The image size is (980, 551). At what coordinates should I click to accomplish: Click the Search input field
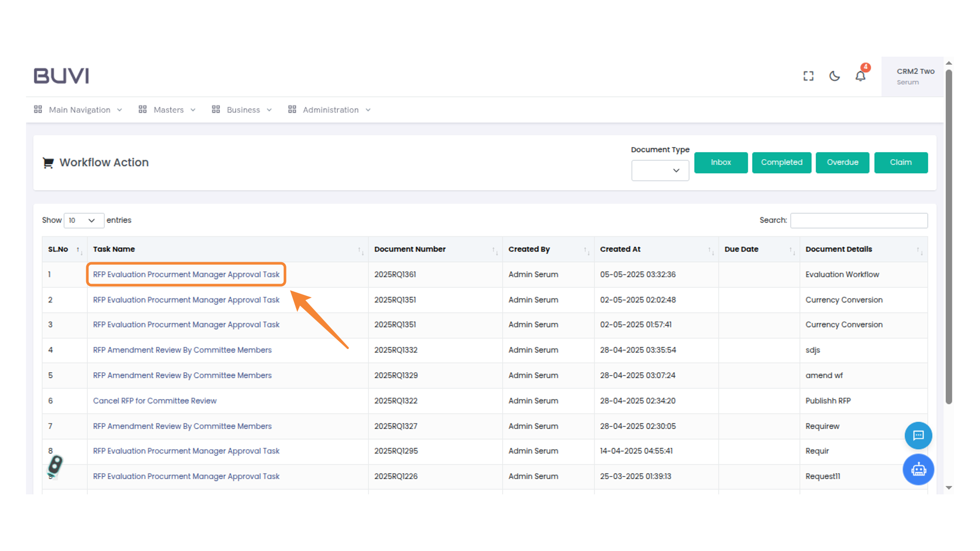[859, 220]
